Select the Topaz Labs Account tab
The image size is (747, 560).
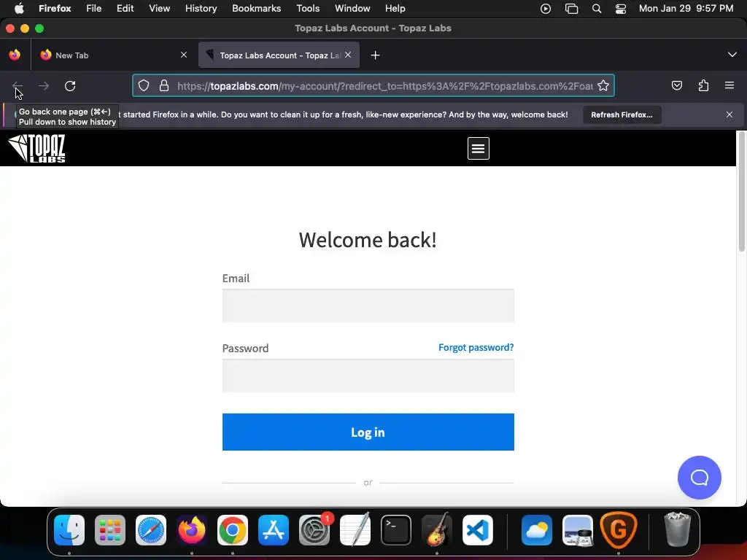pos(279,55)
